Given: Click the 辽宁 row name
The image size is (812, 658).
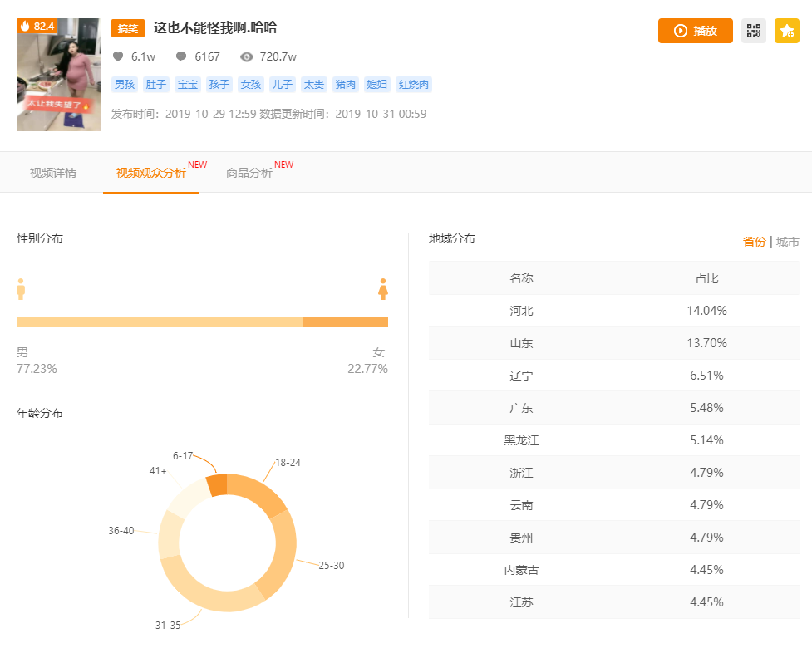Looking at the screenshot, I should (521, 376).
